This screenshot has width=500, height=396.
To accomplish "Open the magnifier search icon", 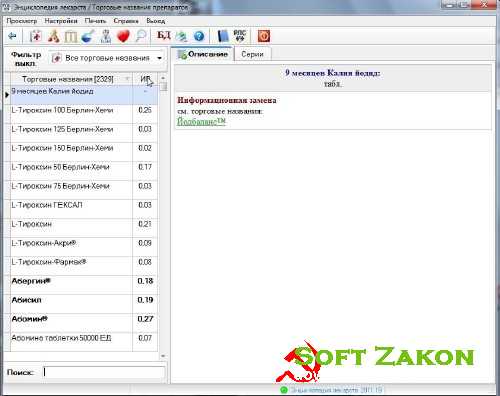I will tap(141, 36).
